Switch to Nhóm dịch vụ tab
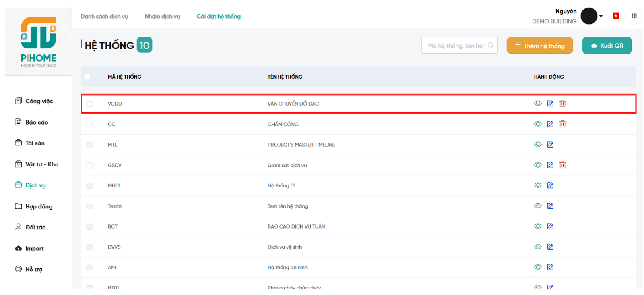 (x=162, y=17)
